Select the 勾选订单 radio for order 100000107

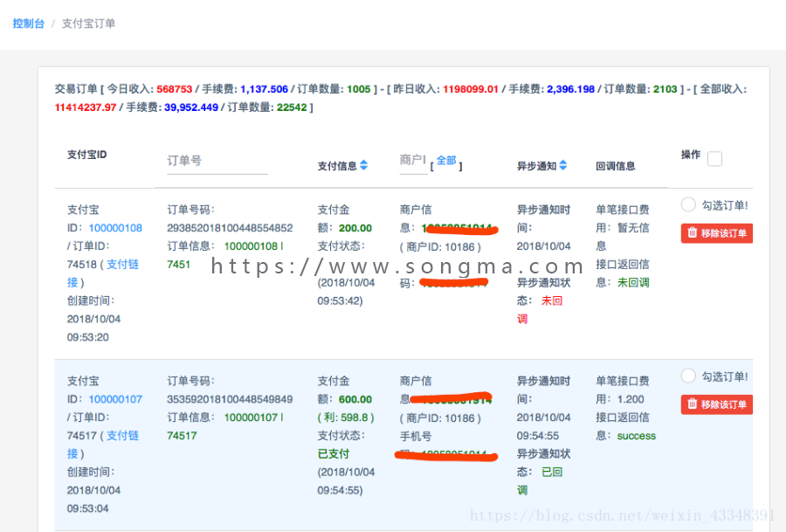click(688, 376)
